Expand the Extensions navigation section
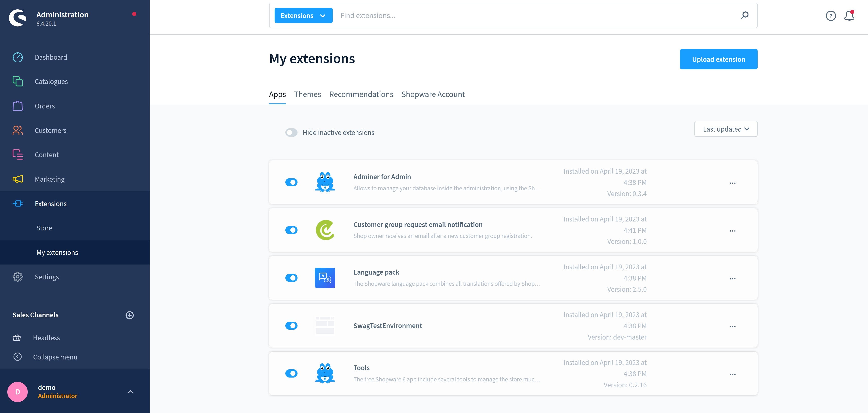Screen dimensions: 868x413 (50, 203)
